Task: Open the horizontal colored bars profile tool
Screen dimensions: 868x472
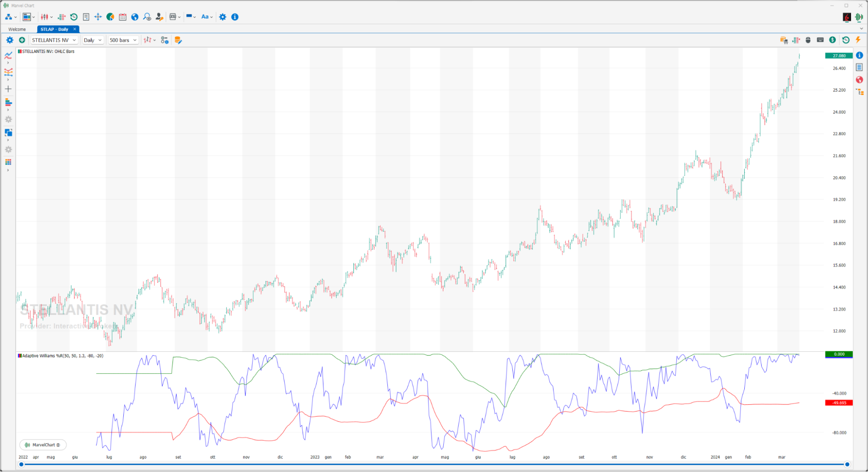Action: pyautogui.click(x=8, y=102)
